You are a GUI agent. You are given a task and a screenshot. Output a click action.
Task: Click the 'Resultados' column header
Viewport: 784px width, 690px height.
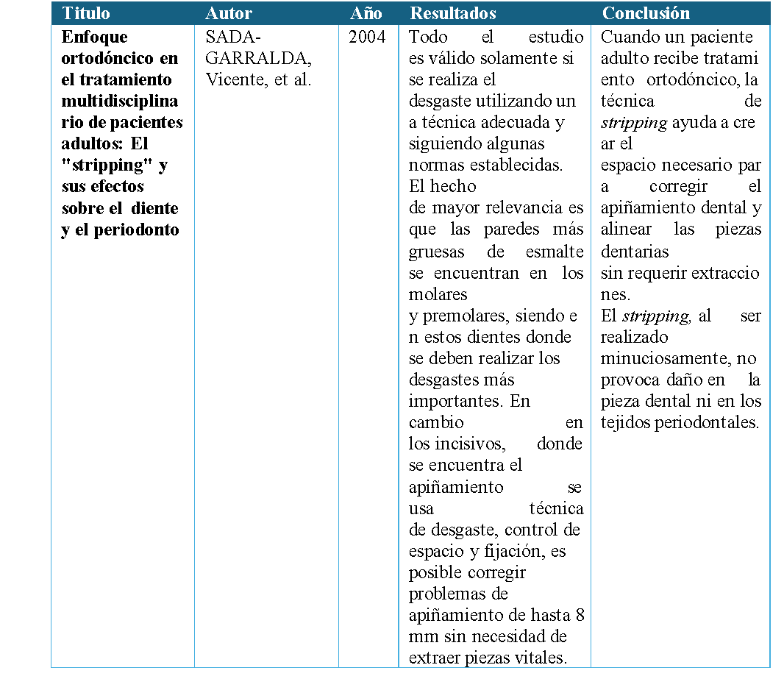(x=453, y=13)
